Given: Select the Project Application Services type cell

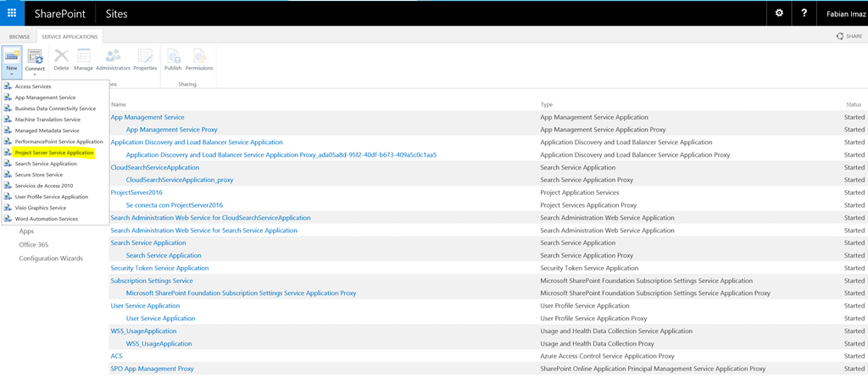Looking at the screenshot, I should coord(580,192).
